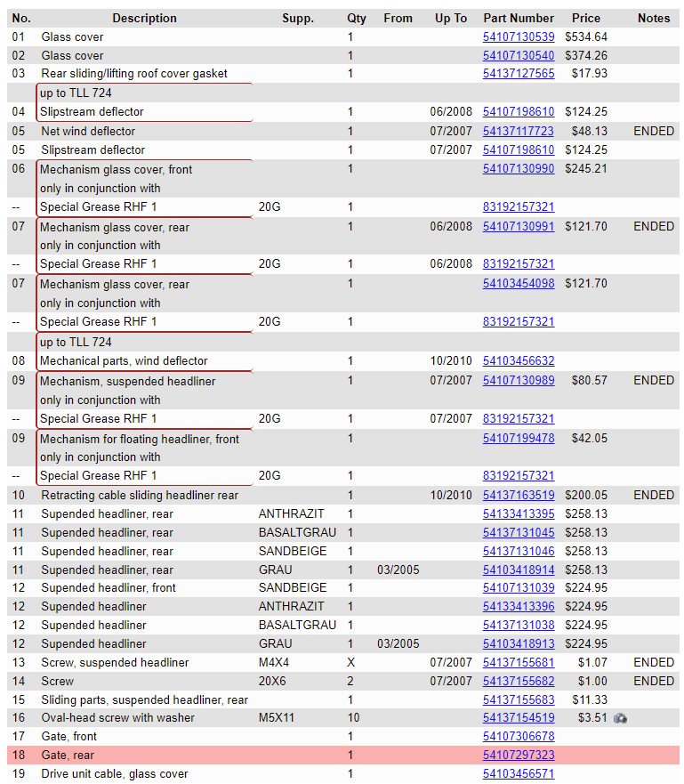Open drive unit cable part 54103456571

[519, 774]
